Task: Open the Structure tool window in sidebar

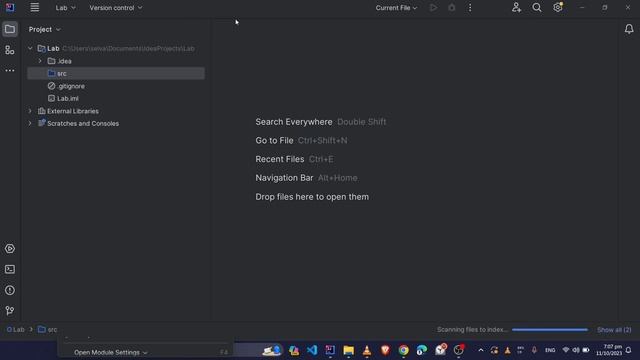Action: pyautogui.click(x=10, y=50)
